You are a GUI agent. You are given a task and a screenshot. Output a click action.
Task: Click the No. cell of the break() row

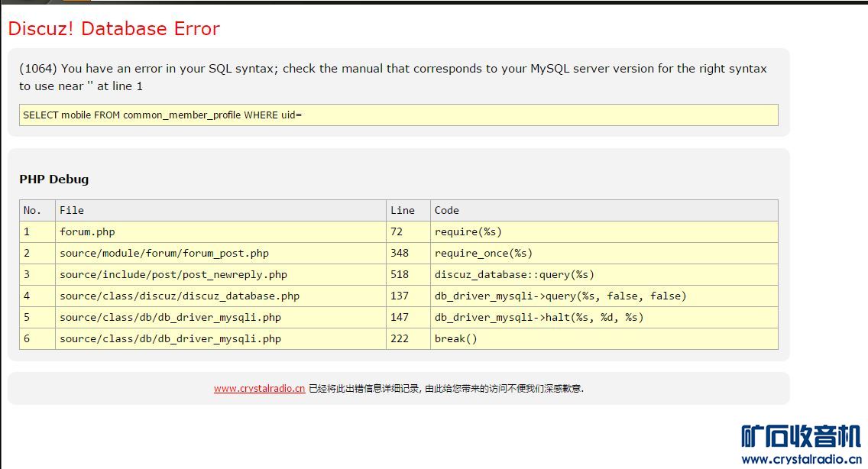[37, 339]
